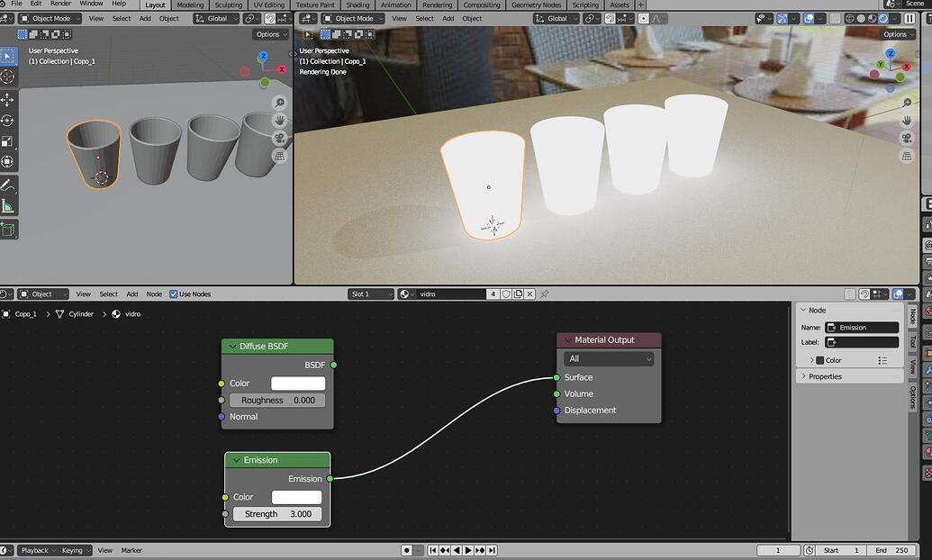Viewport: 932px width, 560px height.
Task: Collapse the Diffuse BSDF node
Action: [x=232, y=346]
